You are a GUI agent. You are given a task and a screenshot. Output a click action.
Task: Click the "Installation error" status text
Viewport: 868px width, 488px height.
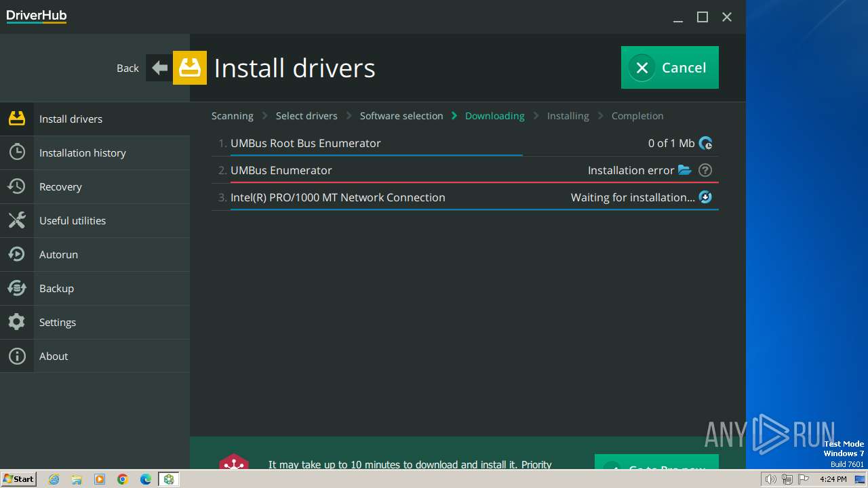tap(631, 170)
